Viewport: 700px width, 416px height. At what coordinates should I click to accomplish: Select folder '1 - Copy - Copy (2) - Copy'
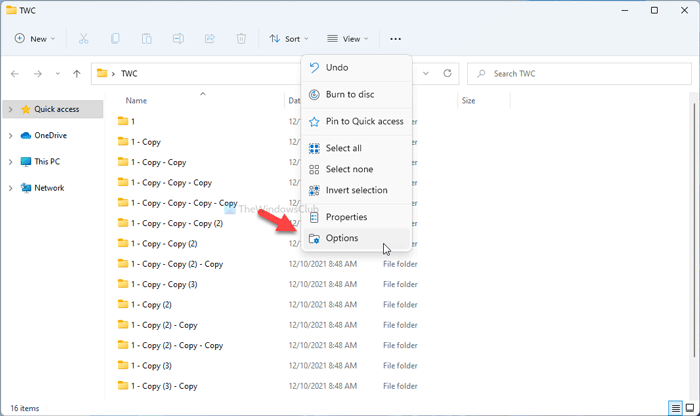(x=177, y=264)
